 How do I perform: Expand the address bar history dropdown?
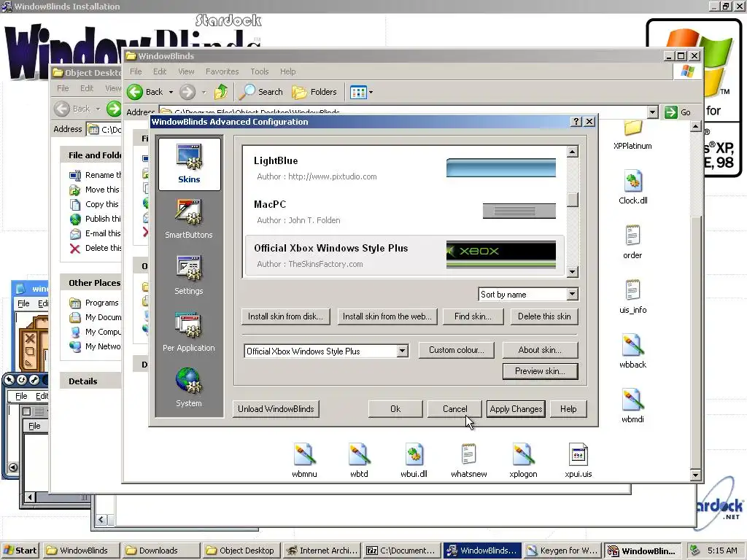coord(653,112)
